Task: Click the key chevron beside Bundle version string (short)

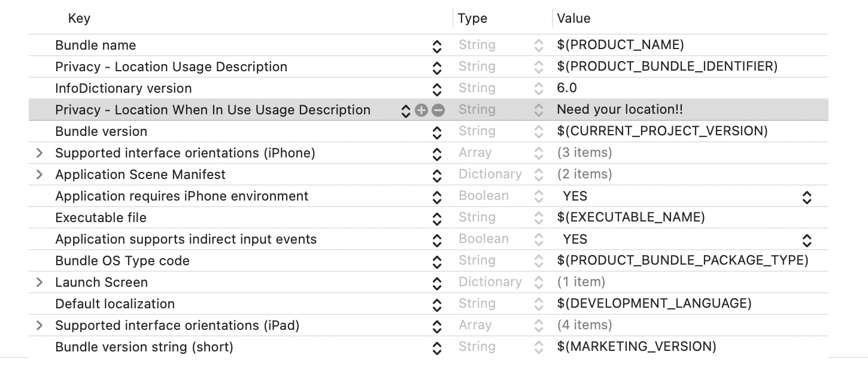Action: [x=436, y=347]
